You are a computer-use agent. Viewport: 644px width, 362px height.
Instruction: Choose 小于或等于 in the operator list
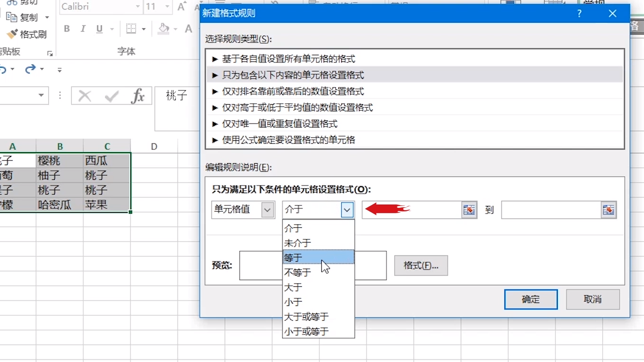click(x=318, y=331)
